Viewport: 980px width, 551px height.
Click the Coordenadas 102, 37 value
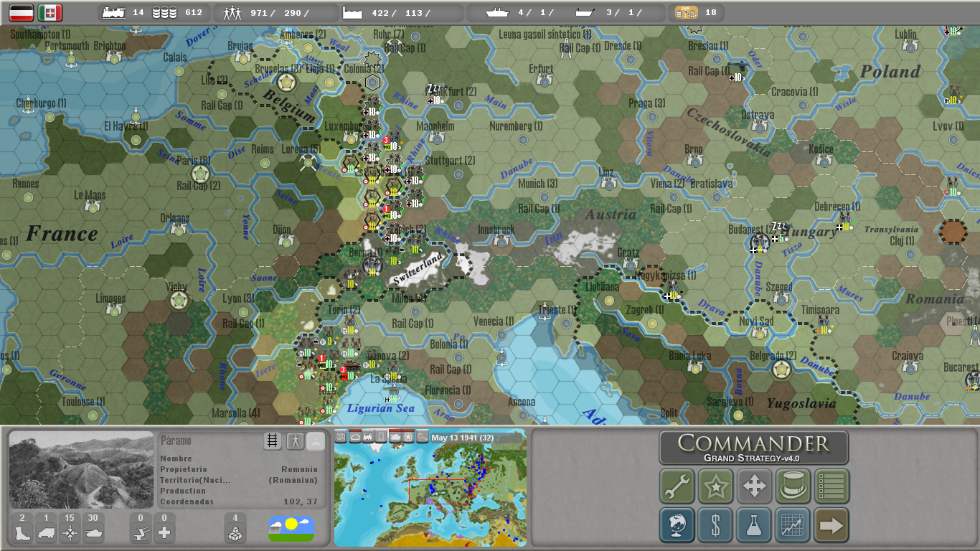pyautogui.click(x=301, y=501)
